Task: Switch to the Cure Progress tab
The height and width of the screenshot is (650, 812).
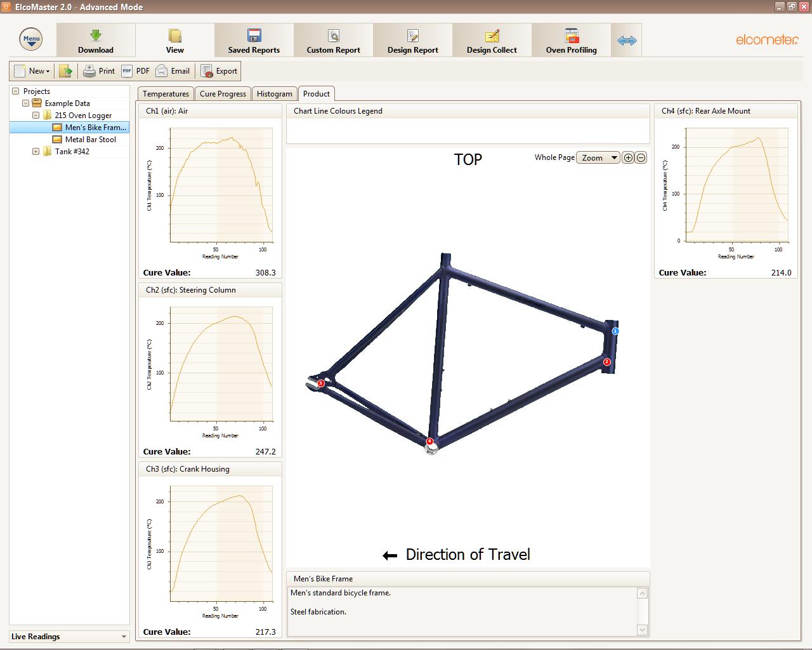Action: coord(223,94)
